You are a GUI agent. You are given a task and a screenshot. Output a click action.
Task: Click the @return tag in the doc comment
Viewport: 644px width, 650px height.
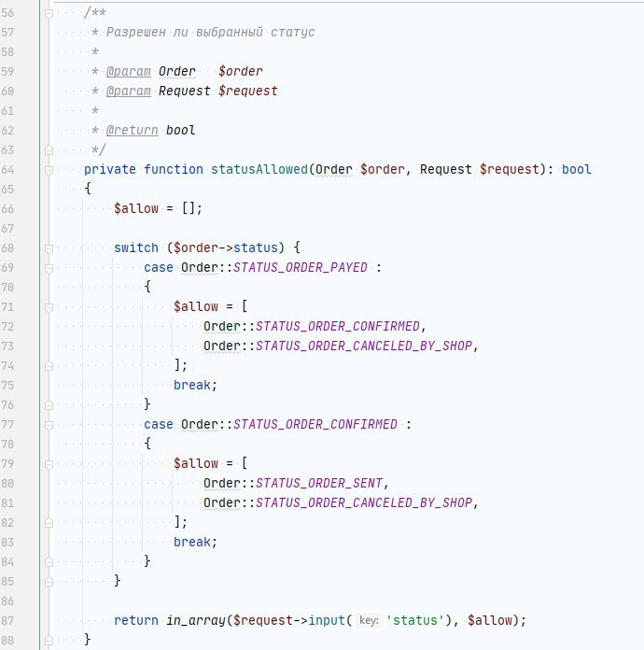tap(133, 130)
